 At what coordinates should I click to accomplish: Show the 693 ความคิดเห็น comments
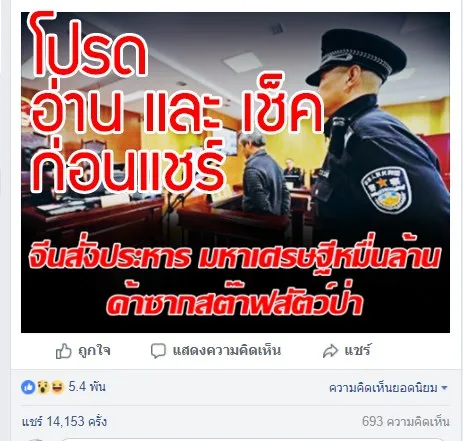click(406, 422)
